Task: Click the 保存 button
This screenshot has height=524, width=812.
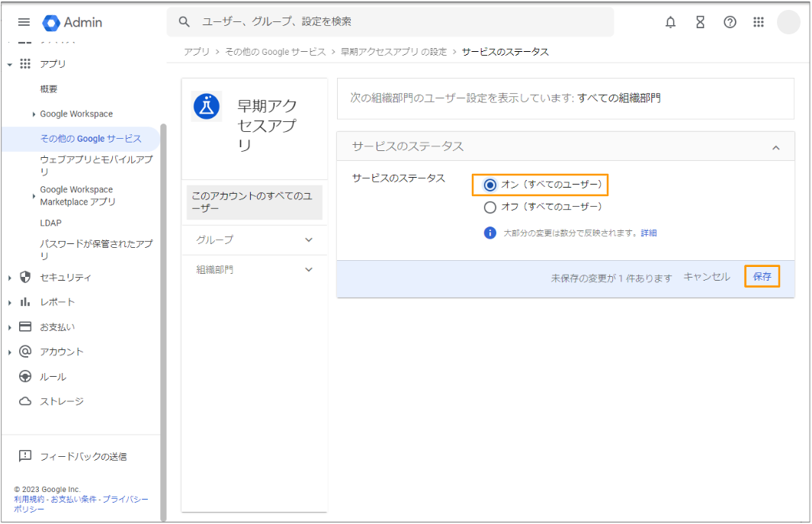Action: 762,276
